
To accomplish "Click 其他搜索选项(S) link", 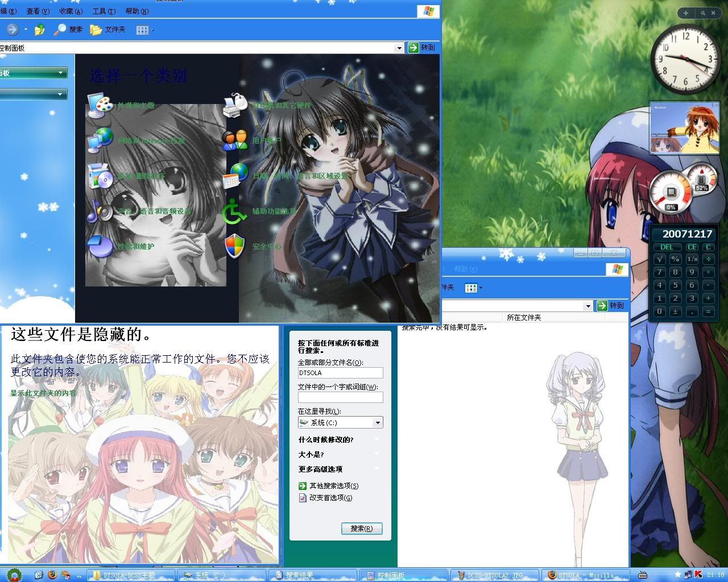I will tap(328, 486).
